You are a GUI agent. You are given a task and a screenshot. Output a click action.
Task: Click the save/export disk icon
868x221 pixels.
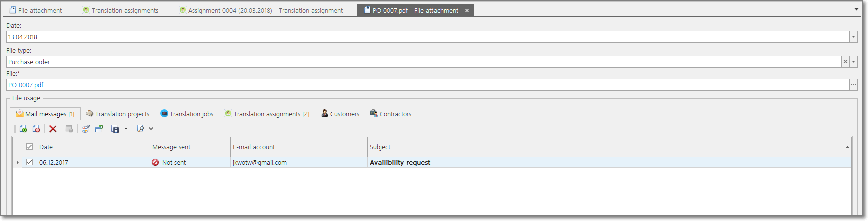pyautogui.click(x=115, y=129)
